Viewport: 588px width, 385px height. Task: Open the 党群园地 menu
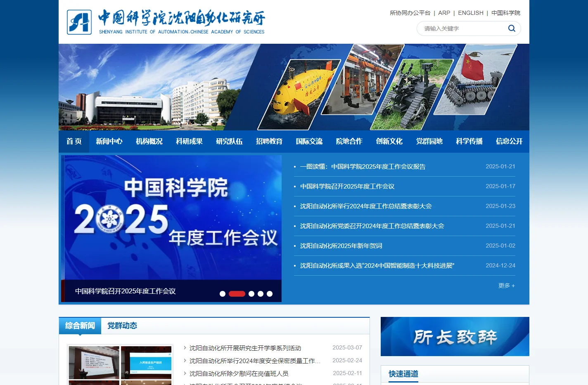429,141
